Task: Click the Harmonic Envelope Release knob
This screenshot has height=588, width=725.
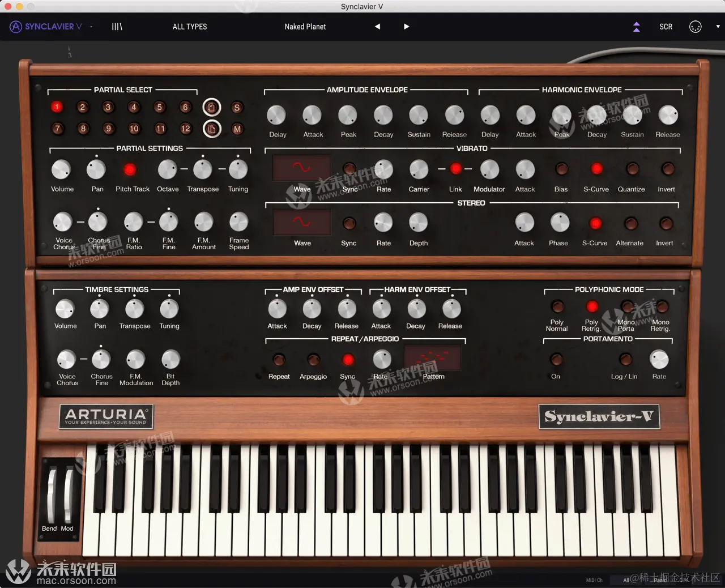Action: pos(668,115)
